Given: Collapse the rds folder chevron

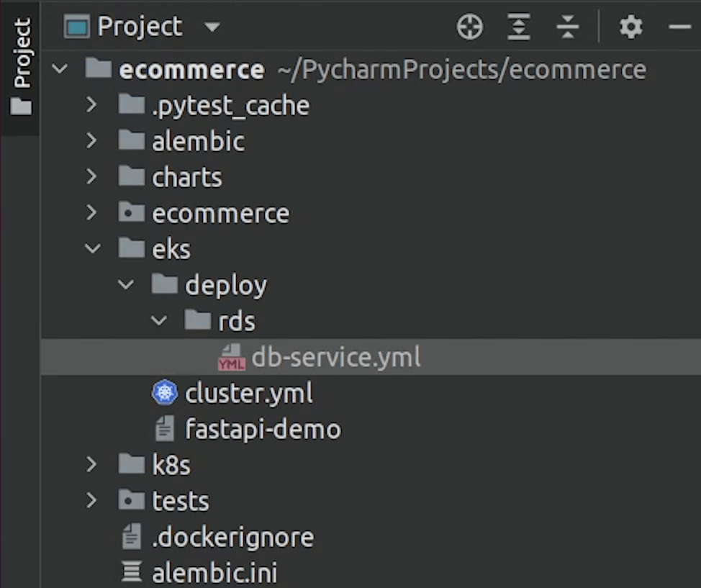Looking at the screenshot, I should [159, 321].
